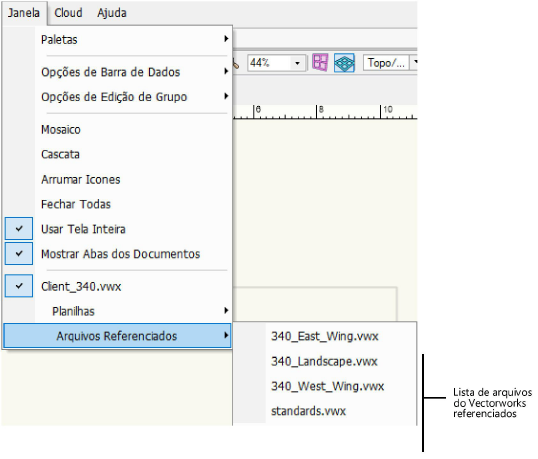
Task: Click the purple multiple view panes icon
Action: pos(320,63)
